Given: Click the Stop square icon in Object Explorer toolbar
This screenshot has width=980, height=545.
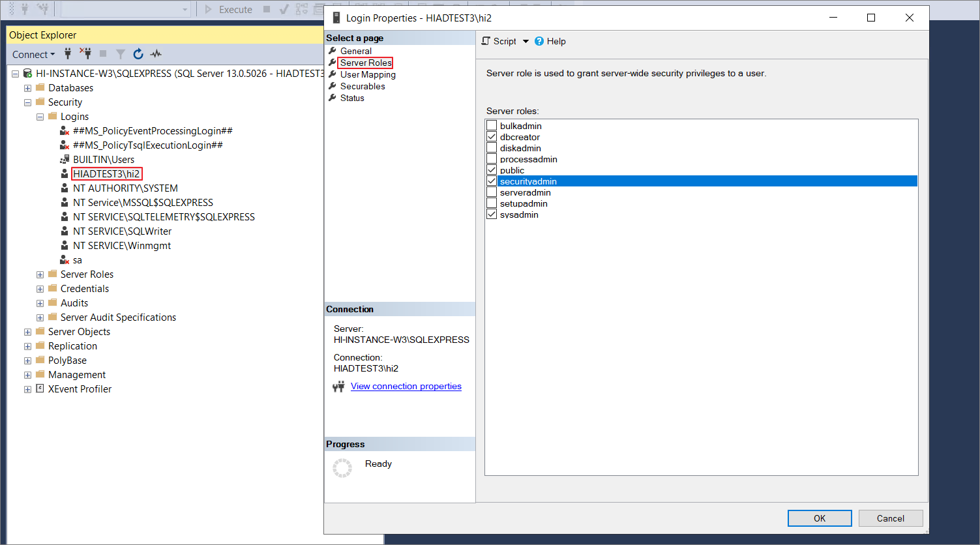Looking at the screenshot, I should point(103,54).
